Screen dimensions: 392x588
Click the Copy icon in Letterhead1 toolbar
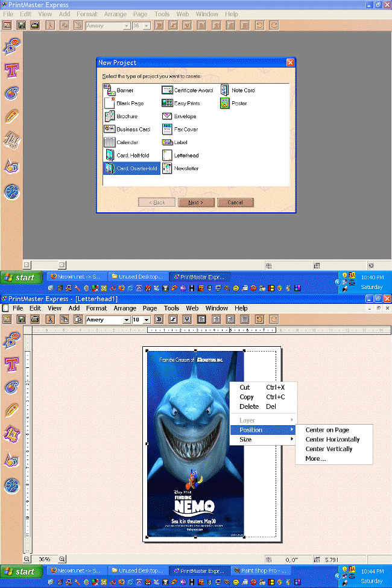[x=65, y=320]
